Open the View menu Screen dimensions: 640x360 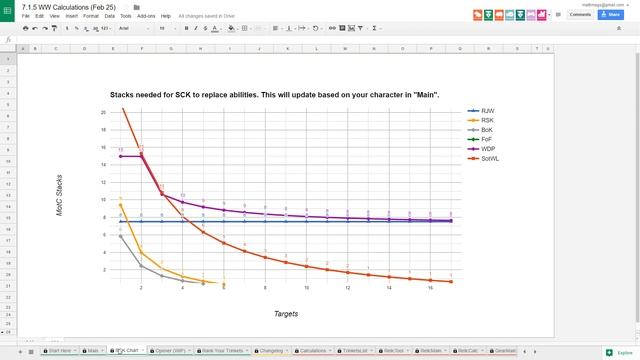(54, 16)
